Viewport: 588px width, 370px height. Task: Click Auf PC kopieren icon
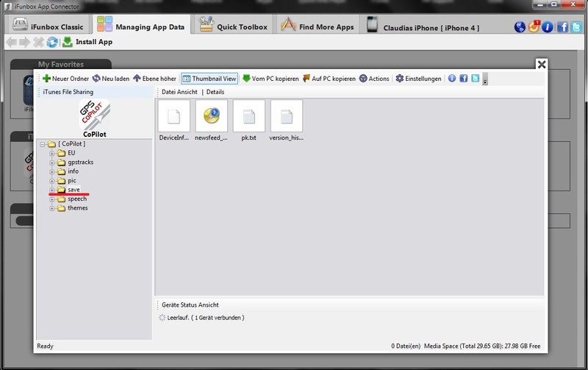click(x=306, y=79)
